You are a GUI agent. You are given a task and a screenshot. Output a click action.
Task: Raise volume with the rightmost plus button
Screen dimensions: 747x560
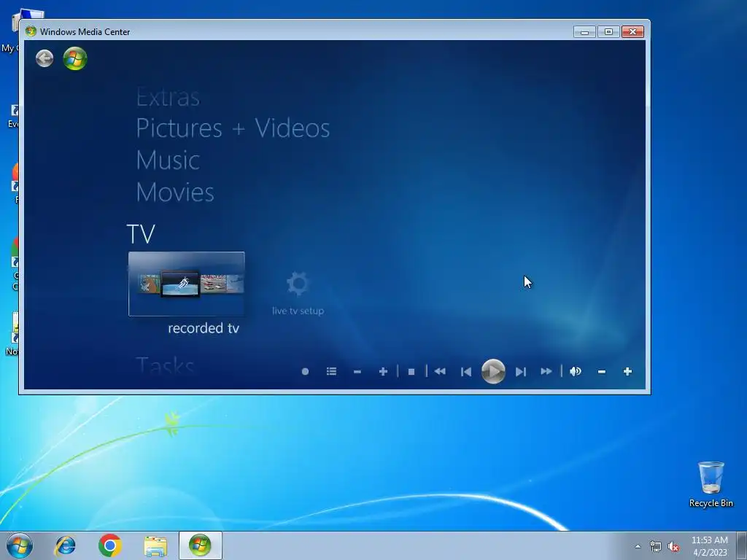point(627,371)
